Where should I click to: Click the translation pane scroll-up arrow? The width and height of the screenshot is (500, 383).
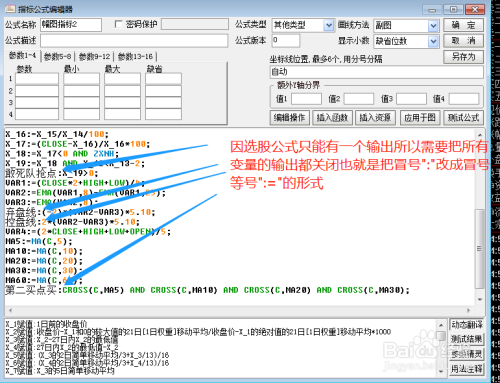pyautogui.click(x=441, y=325)
